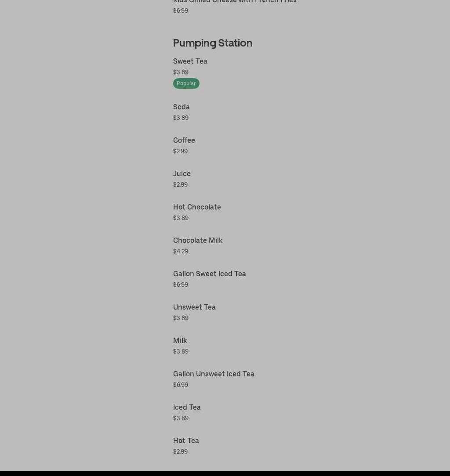Select Gallon Unsweet Iced Tea

coord(213,374)
